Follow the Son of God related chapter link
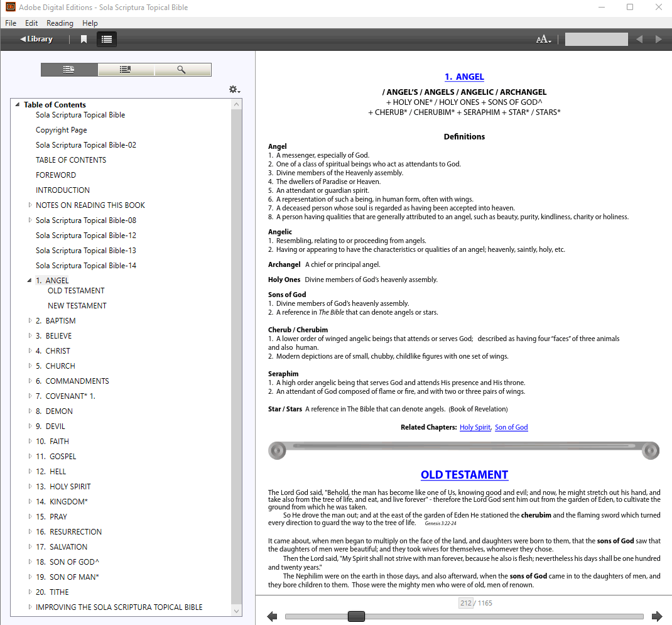The image size is (672, 625). tap(511, 427)
